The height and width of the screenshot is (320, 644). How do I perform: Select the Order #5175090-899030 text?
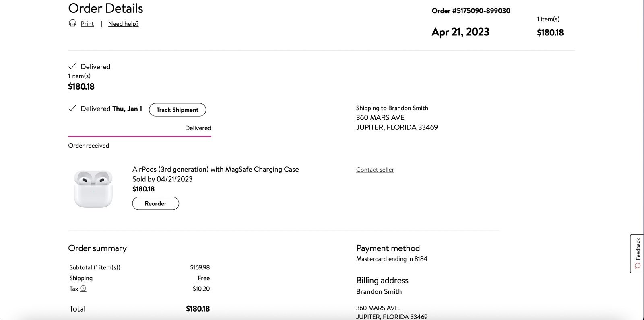click(x=471, y=11)
